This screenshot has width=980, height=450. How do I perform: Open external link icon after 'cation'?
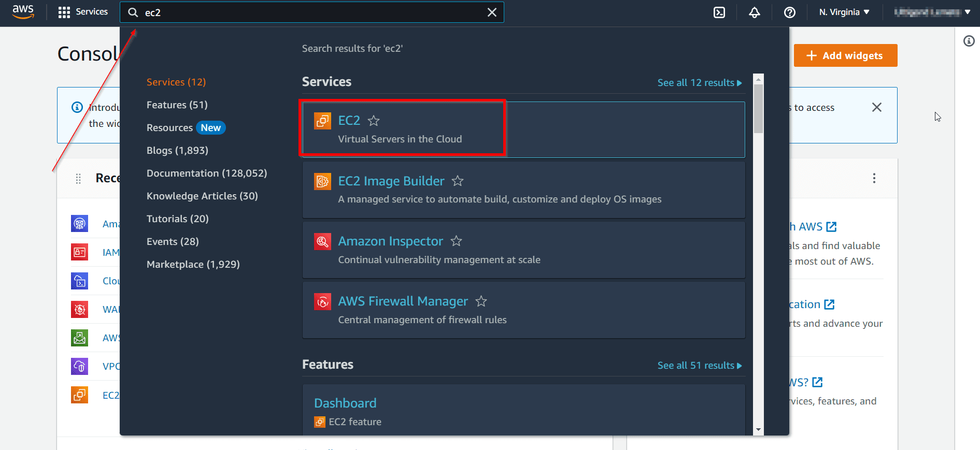(x=829, y=304)
